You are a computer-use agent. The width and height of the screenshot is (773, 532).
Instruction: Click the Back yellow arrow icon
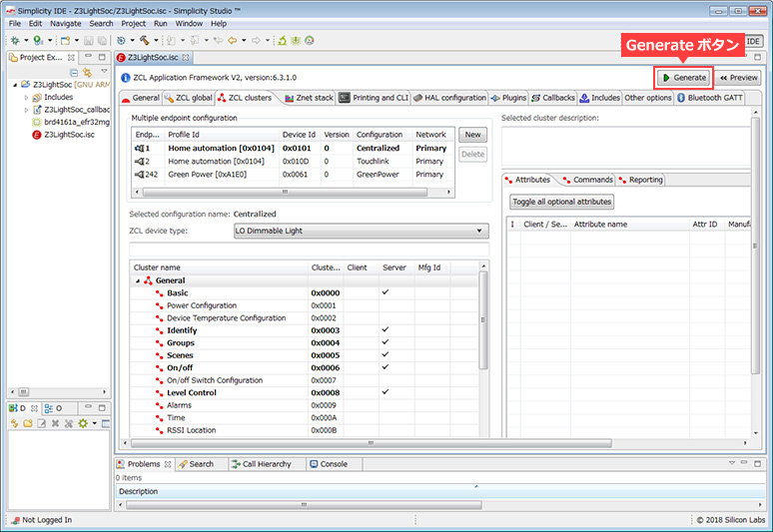tap(232, 40)
